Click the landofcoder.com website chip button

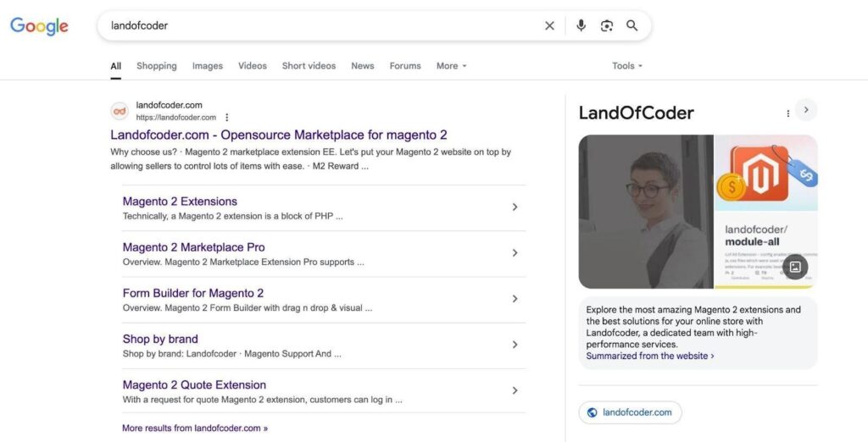coord(630,412)
